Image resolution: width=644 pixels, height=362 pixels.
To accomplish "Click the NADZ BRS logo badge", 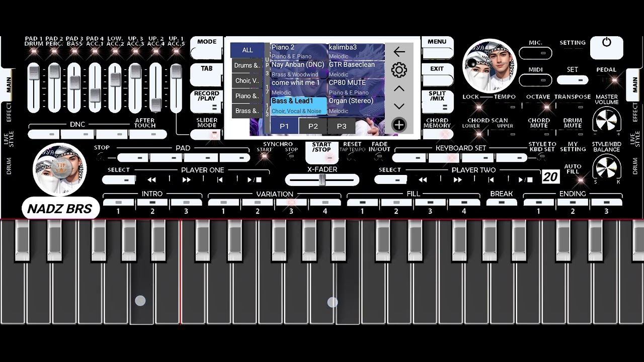I will (x=60, y=209).
